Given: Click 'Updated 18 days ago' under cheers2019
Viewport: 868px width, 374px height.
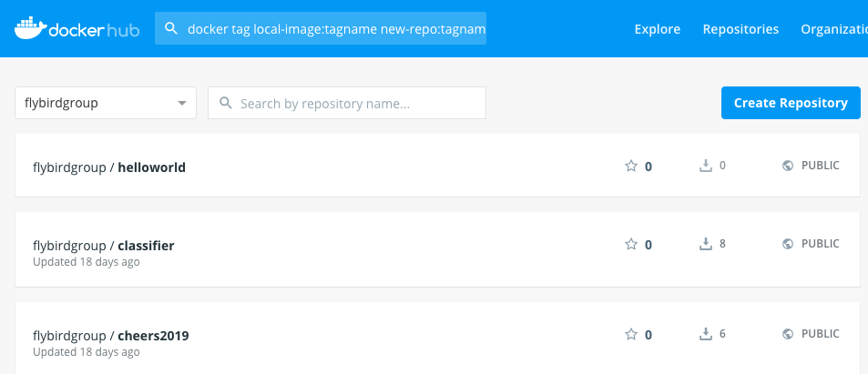Looking at the screenshot, I should tap(87, 352).
